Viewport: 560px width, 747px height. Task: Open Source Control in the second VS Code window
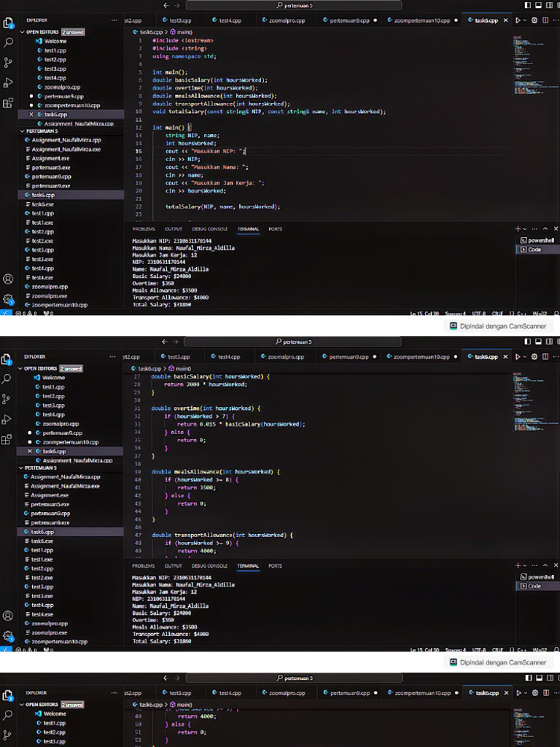[7, 399]
